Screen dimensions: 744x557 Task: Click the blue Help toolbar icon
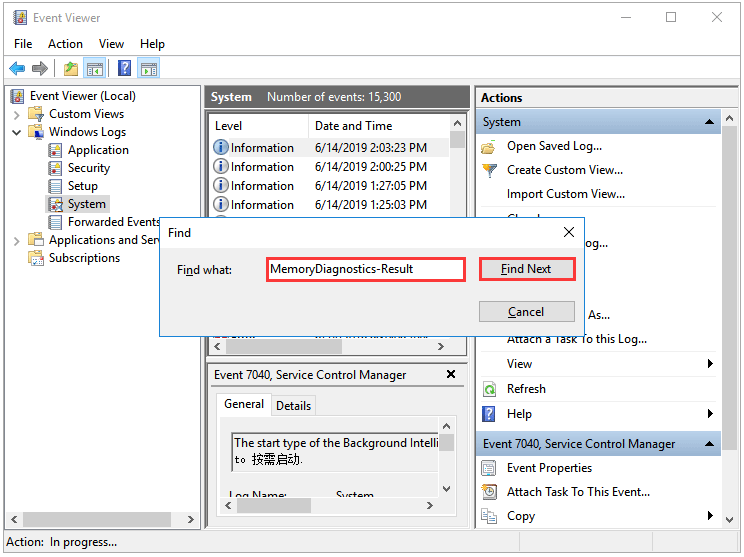point(125,69)
